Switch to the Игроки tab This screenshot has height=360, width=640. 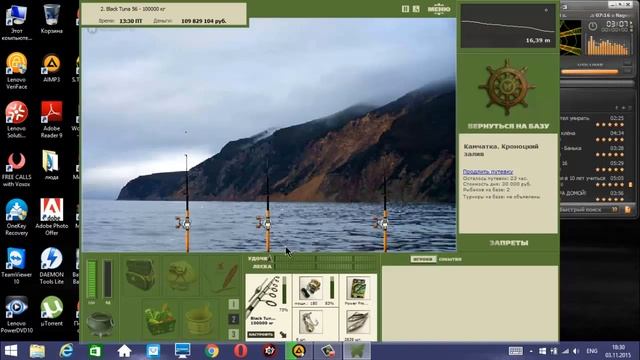423,259
